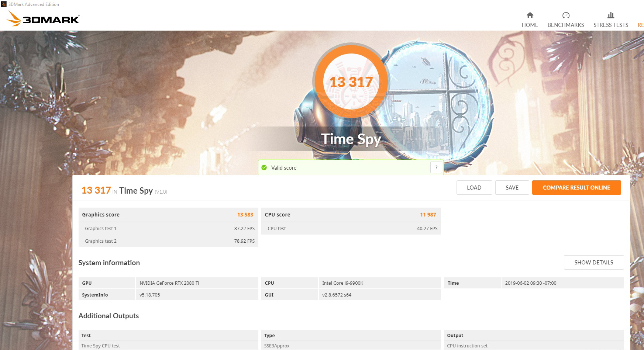
Task: Click SystemInfo version v5.18.705
Action: pyautogui.click(x=149, y=295)
